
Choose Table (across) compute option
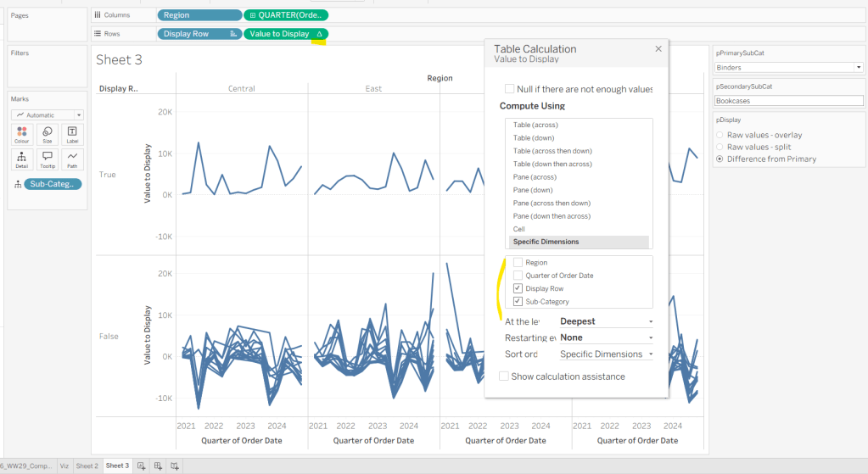pos(535,125)
